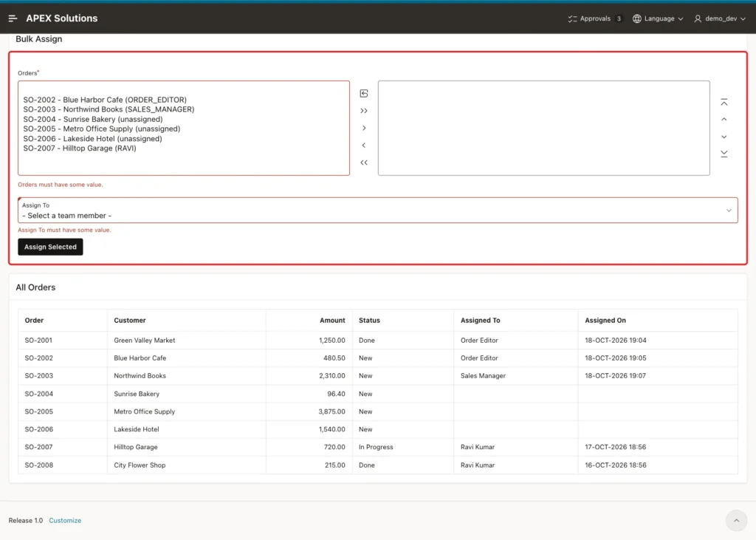Viewport: 756px width, 540px height.
Task: Select SO-2005 - Metro Office Supply option
Action: [x=101, y=129]
